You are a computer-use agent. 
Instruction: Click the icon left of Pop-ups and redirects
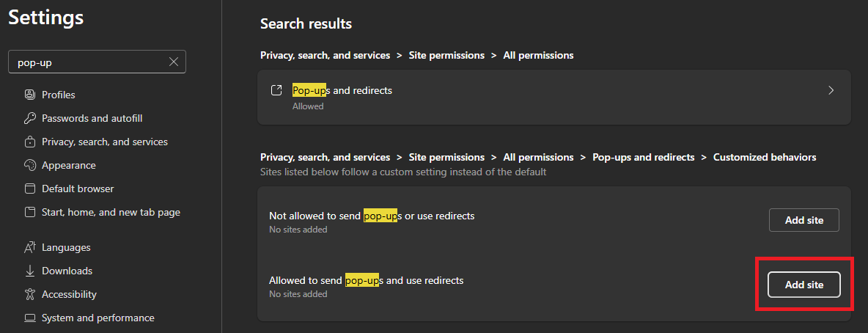click(276, 90)
